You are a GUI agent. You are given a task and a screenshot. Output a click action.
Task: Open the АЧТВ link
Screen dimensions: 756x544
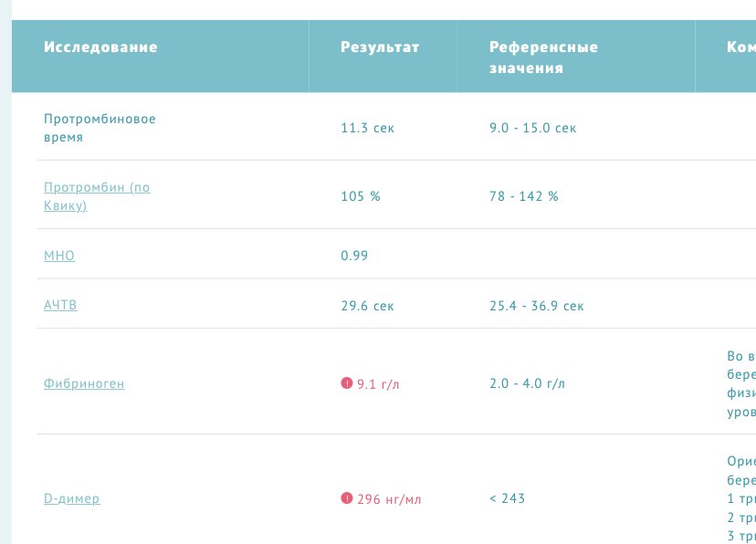[x=60, y=305]
